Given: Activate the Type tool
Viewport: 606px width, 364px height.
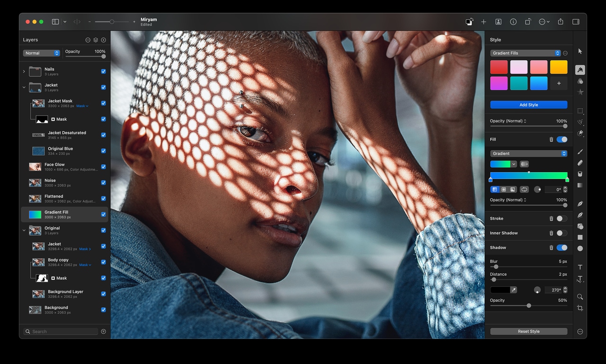Looking at the screenshot, I should tap(580, 266).
